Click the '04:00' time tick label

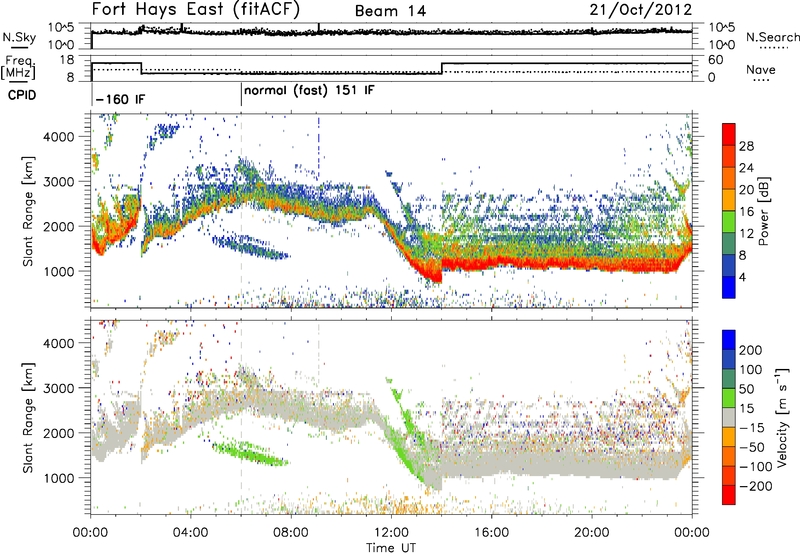[190, 533]
